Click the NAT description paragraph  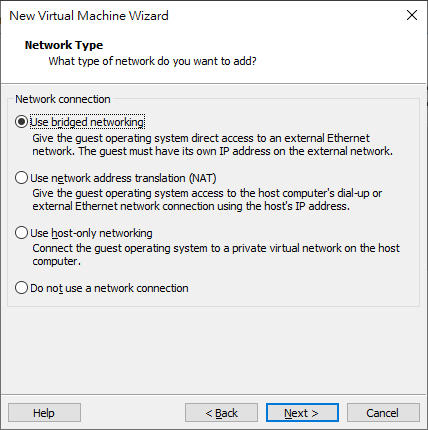click(207, 200)
